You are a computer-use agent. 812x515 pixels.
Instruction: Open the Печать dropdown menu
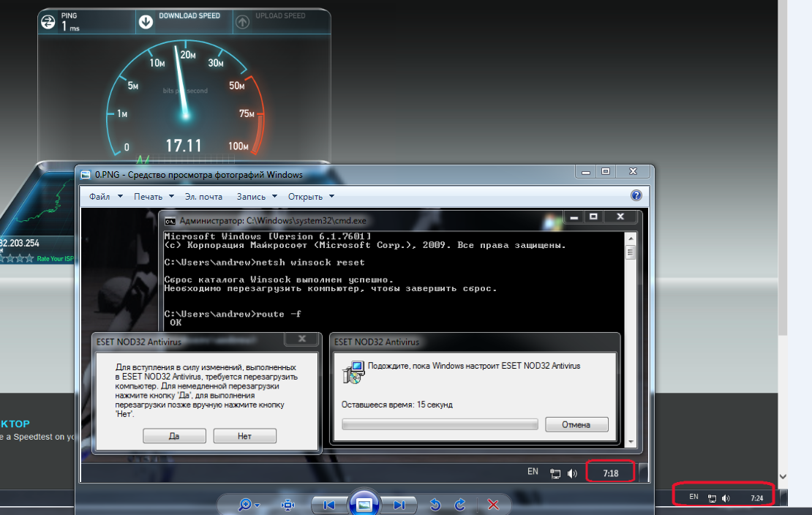154,196
